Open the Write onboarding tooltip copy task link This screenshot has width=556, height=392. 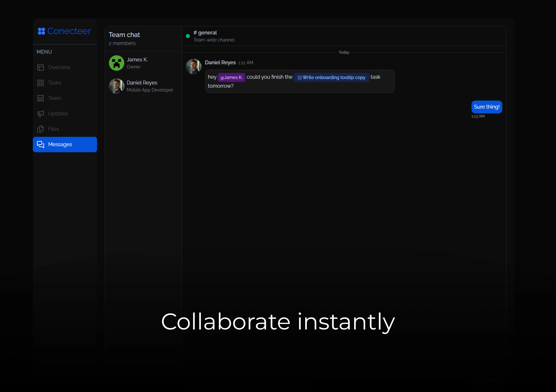tap(331, 78)
